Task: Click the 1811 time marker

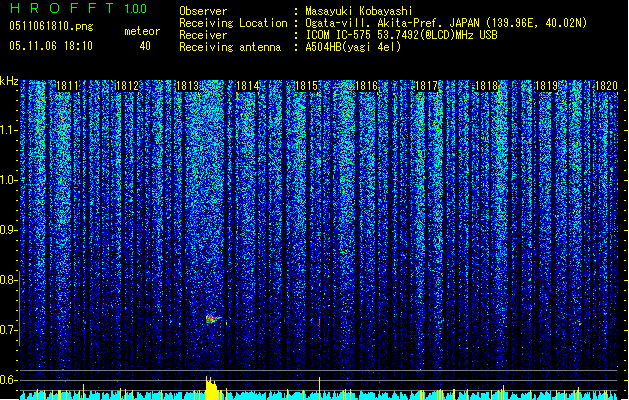Action: point(67,86)
